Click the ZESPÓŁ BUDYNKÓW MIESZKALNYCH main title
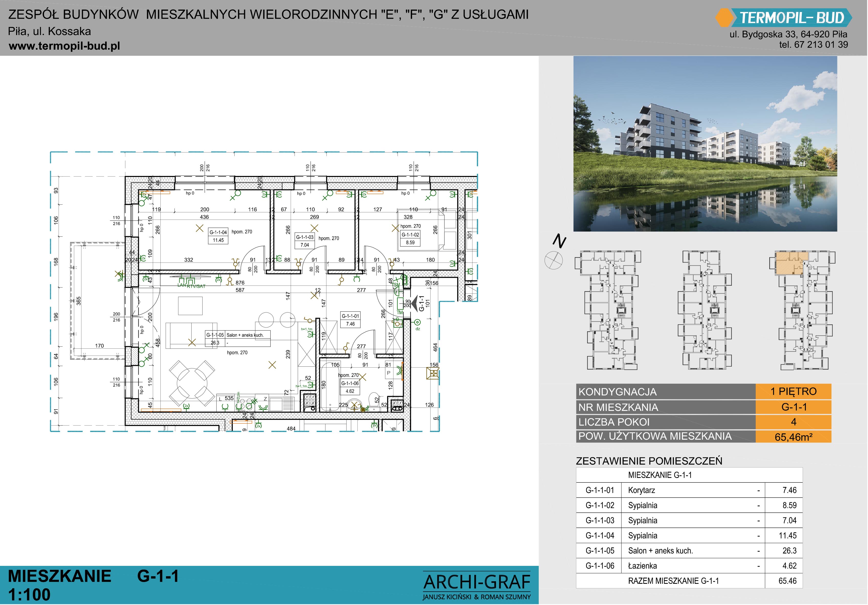The width and height of the screenshot is (868, 605). (268, 14)
